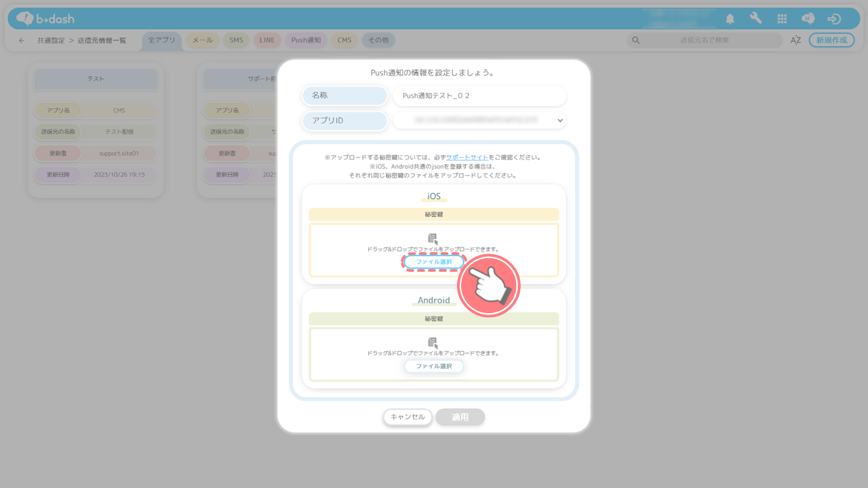Viewport: 868px width, 488px height.
Task: Click the A-Z sort icon
Action: [795, 41]
